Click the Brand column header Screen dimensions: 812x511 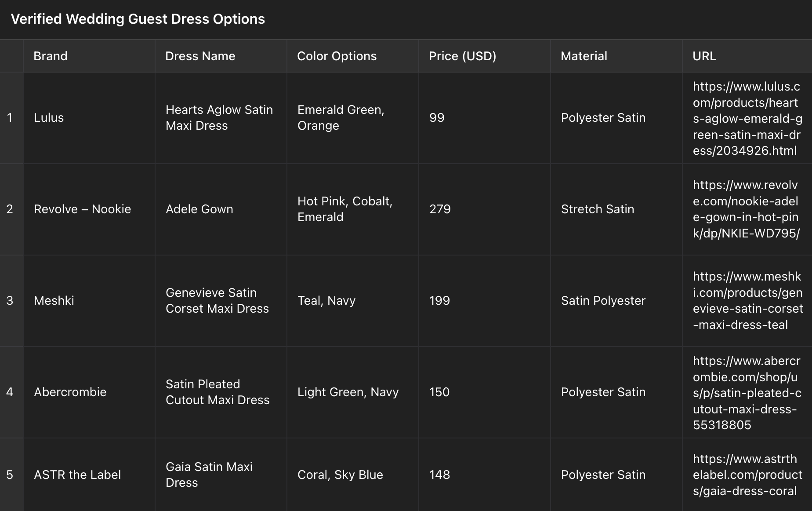51,56
